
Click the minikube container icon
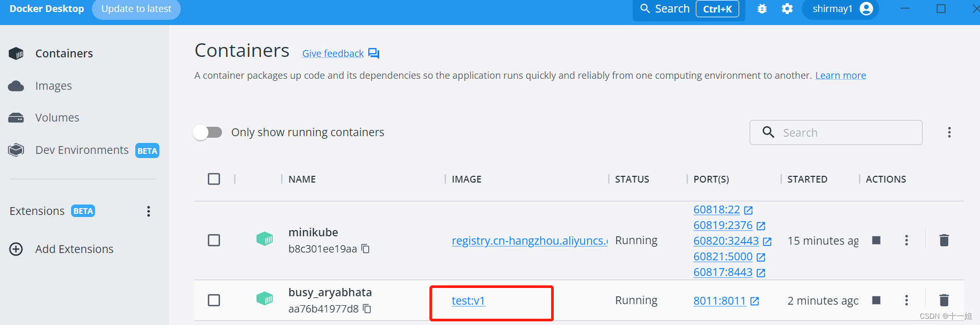[265, 239]
